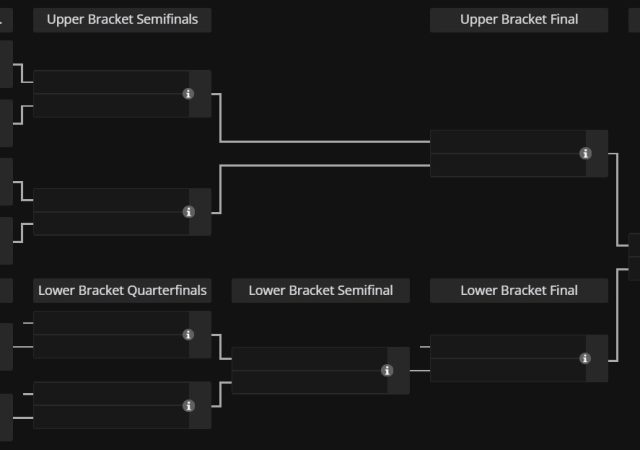Click the Upper Bracket Final match info icon
640x450 pixels.
pyautogui.click(x=585, y=154)
